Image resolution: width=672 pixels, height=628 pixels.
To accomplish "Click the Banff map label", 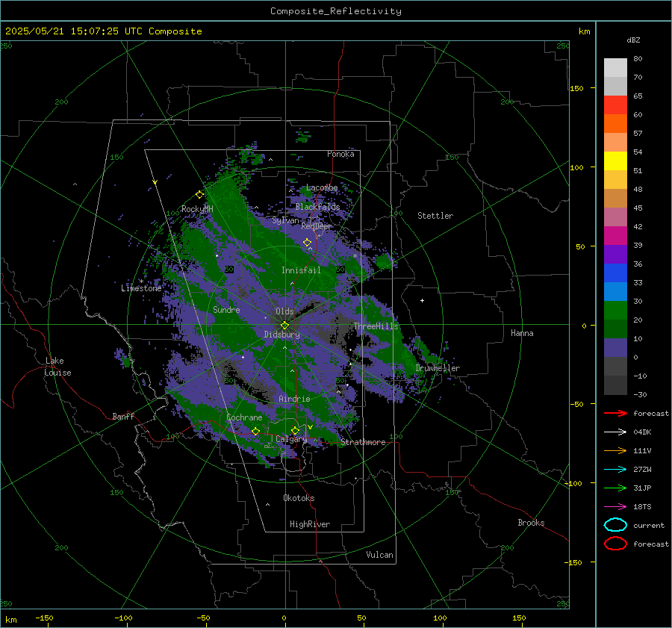I will [x=123, y=416].
